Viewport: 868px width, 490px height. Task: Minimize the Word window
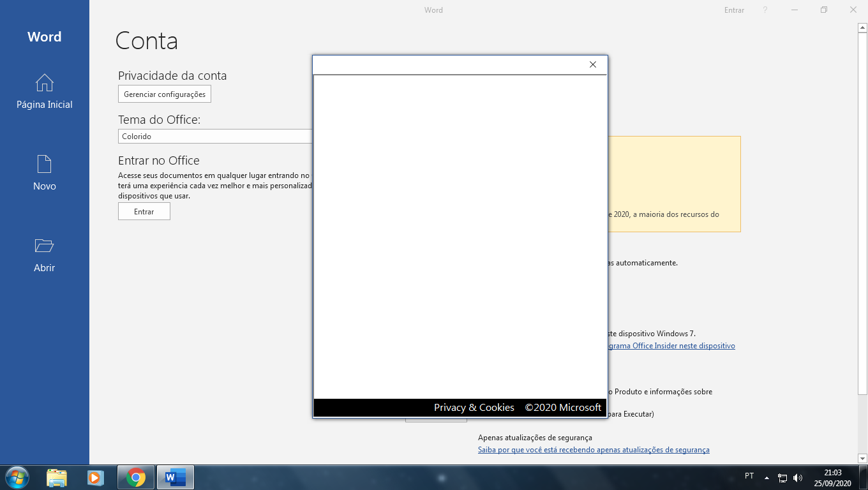(795, 10)
